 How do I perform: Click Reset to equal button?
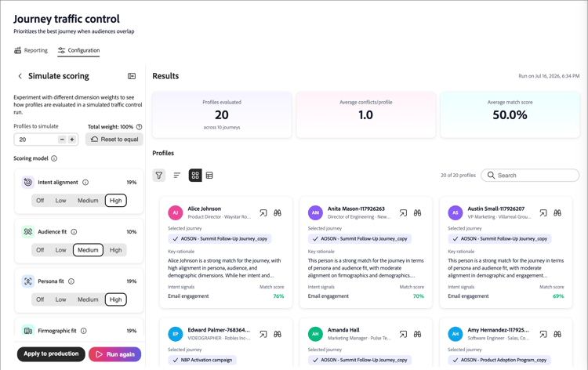tap(114, 140)
